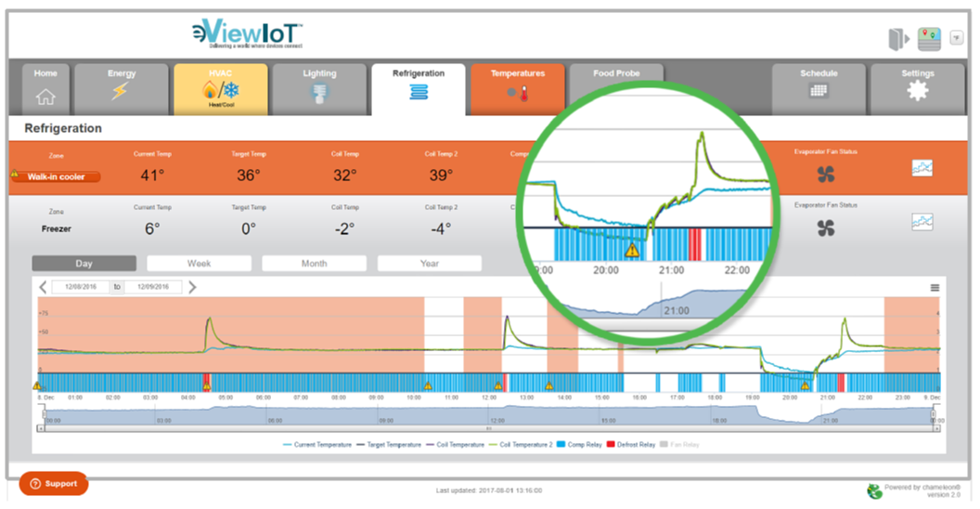This screenshot has height=509, width=980.
Task: Click the chart navigator scrollbar track
Action: point(464,428)
